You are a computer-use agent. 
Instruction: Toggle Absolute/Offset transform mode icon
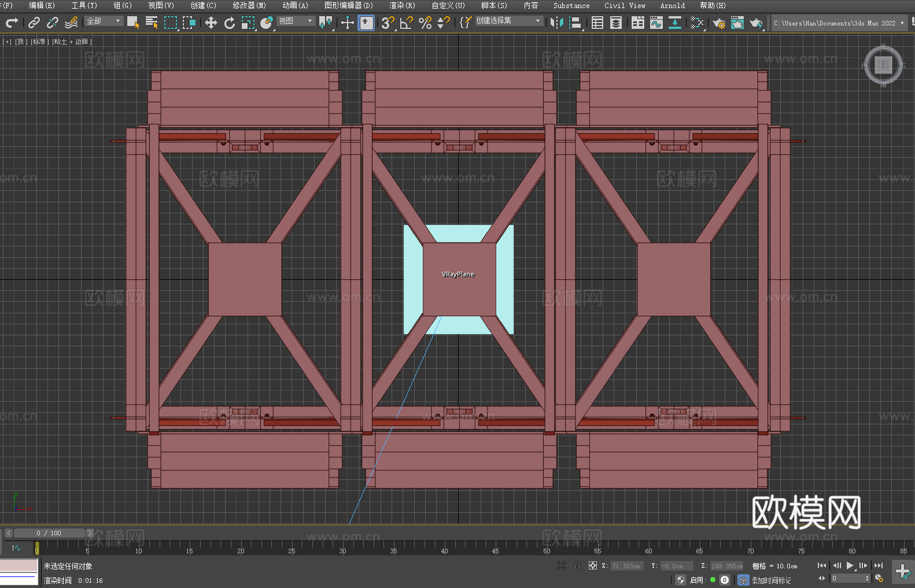[x=592, y=565]
